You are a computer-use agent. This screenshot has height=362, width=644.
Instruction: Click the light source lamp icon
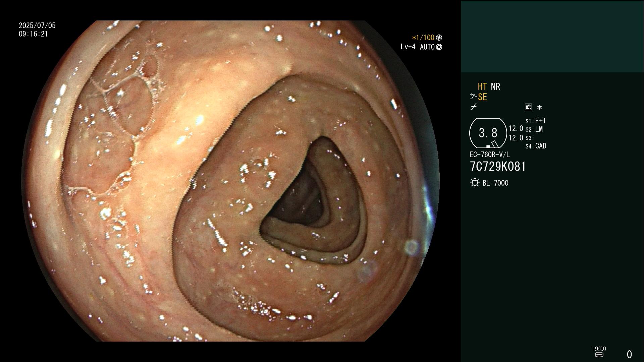point(475,183)
